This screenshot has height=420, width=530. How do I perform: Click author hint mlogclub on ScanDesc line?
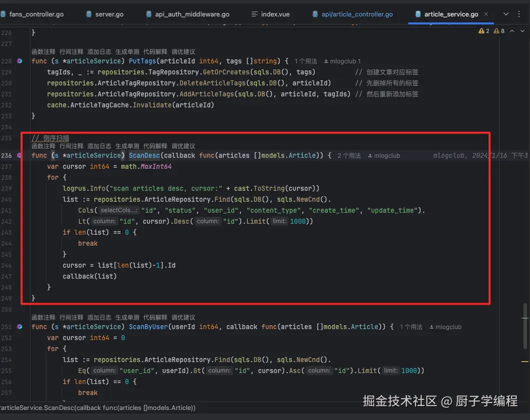[x=384, y=156]
